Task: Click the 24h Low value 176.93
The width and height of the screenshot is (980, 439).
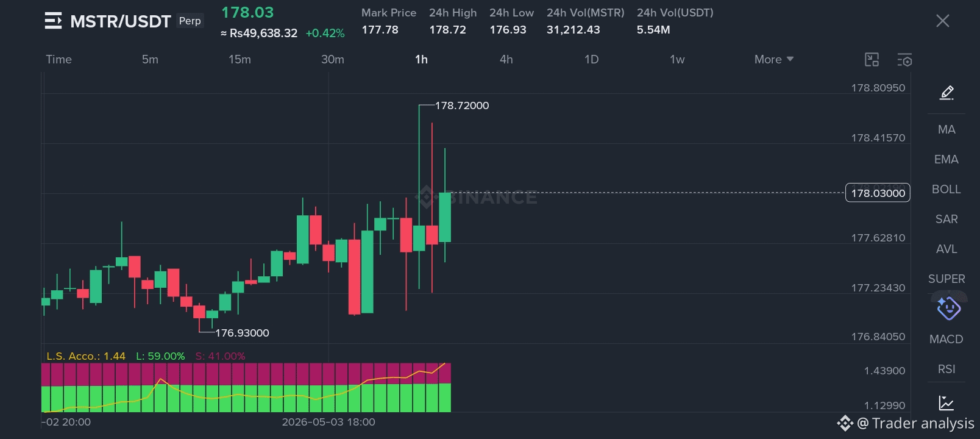Action: tap(508, 29)
